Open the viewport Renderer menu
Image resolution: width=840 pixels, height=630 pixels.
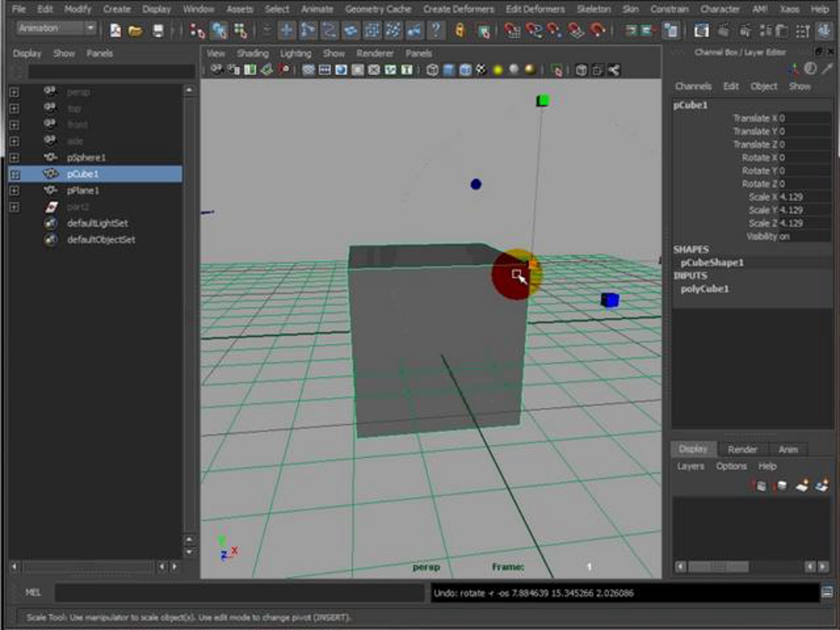375,54
